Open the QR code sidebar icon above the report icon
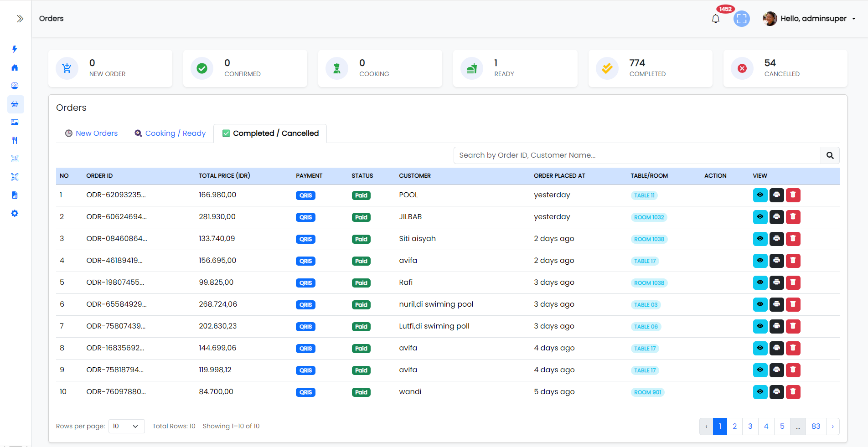 (x=15, y=177)
